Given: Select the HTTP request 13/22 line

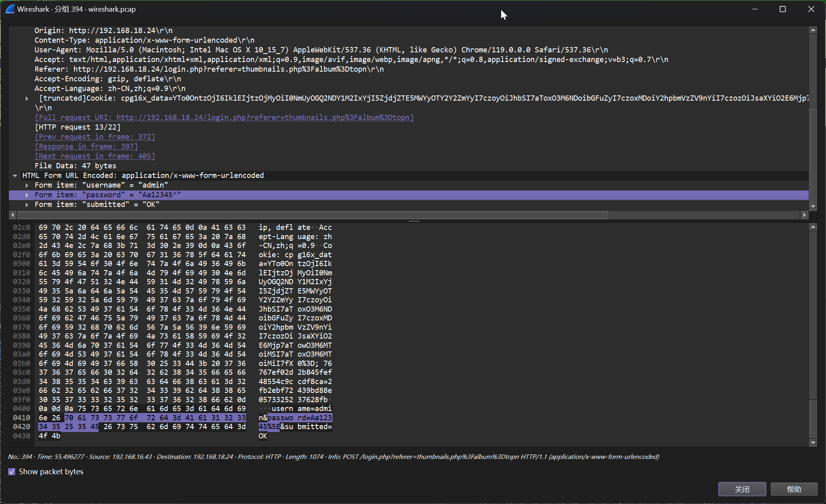Looking at the screenshot, I should point(78,127).
